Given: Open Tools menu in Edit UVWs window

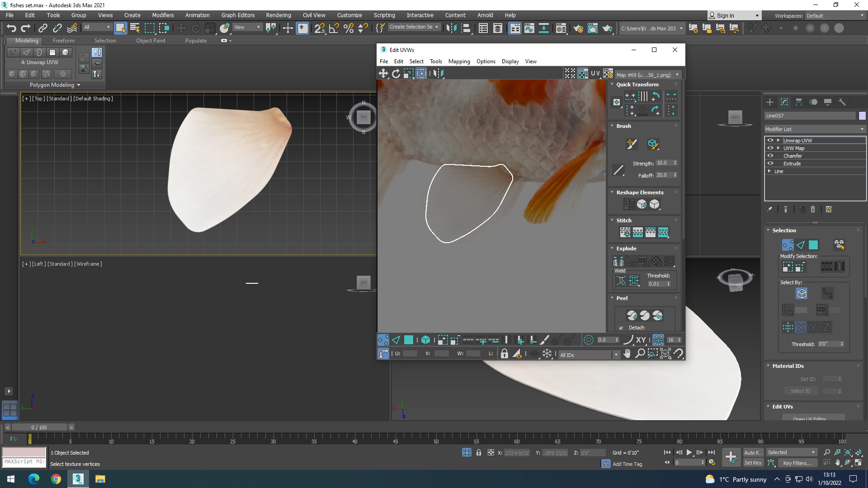Looking at the screenshot, I should [436, 61].
